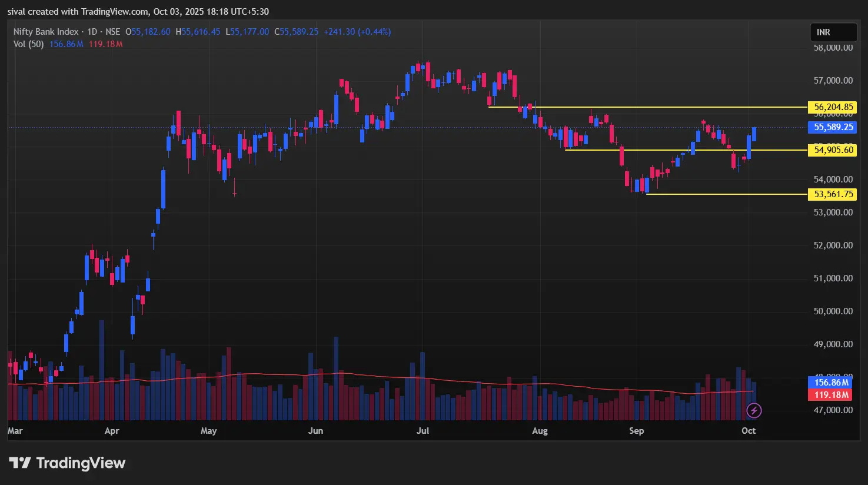Image resolution: width=868 pixels, height=485 pixels.
Task: Select the 54,905.60 yellow price label
Action: coord(833,150)
